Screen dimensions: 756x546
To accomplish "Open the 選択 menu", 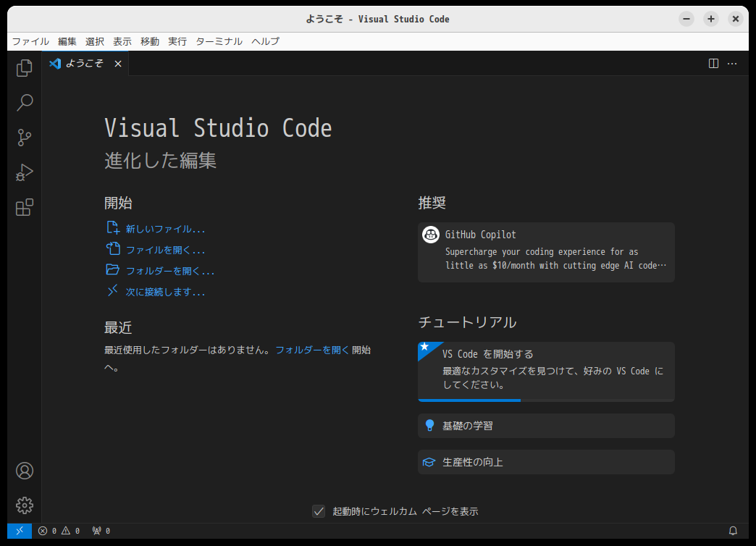I will pos(94,41).
